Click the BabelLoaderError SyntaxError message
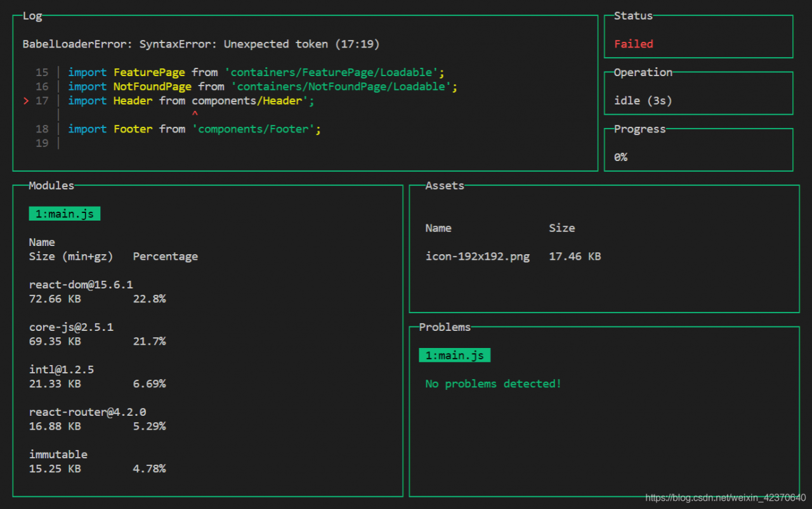Viewport: 812px width, 509px height. coord(201,44)
